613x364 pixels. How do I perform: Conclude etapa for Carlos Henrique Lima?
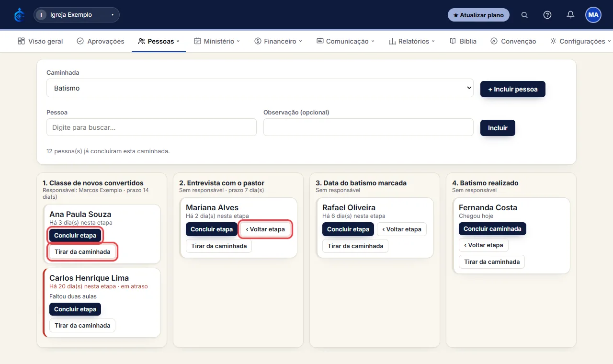[x=75, y=309]
